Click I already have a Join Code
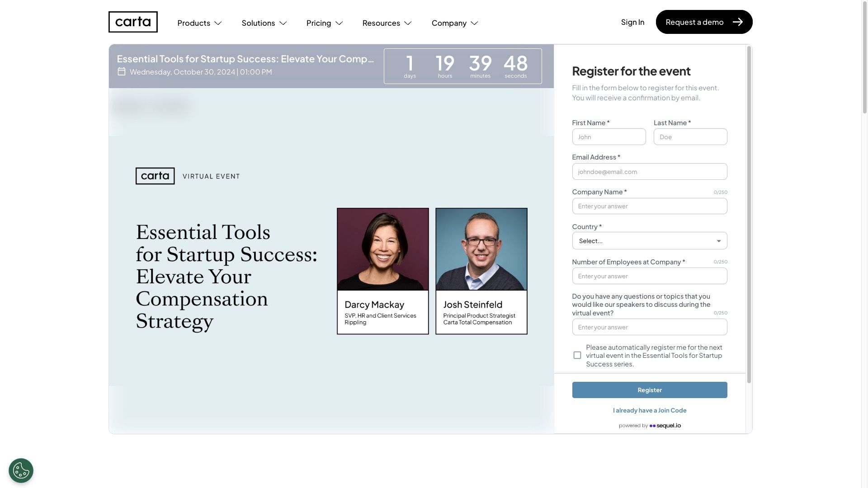The image size is (868, 488). pos(650,410)
